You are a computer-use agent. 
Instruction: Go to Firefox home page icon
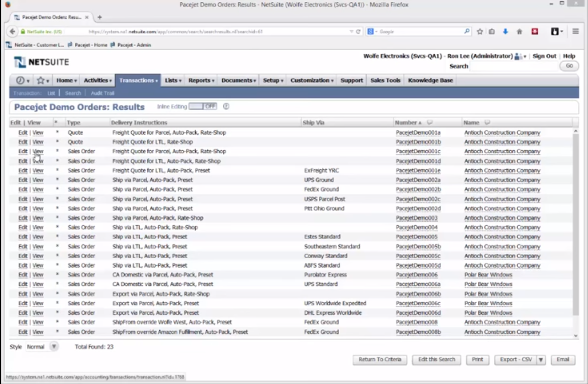pos(519,31)
